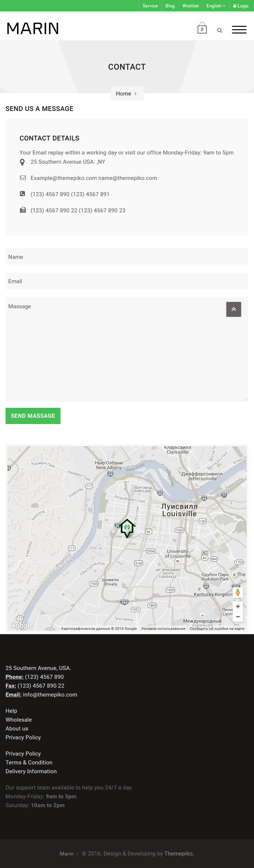This screenshot has width=254, height=868.
Task: Open the Themepiko footer link
Action: 178,854
